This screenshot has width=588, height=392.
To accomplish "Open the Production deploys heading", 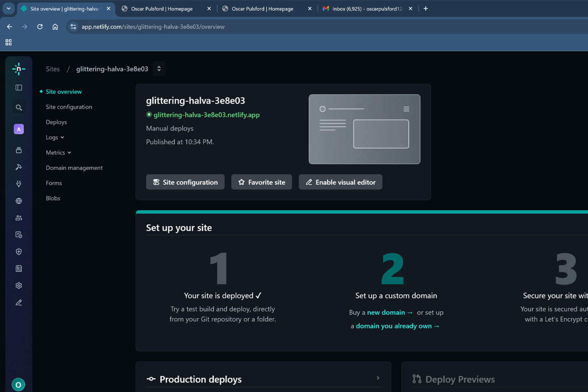I will (200, 379).
